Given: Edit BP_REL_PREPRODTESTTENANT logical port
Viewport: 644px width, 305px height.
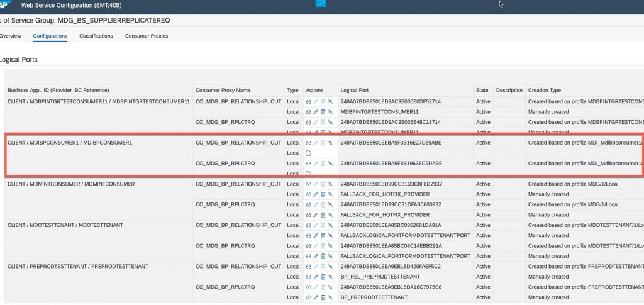Looking at the screenshot, I should (x=316, y=276).
